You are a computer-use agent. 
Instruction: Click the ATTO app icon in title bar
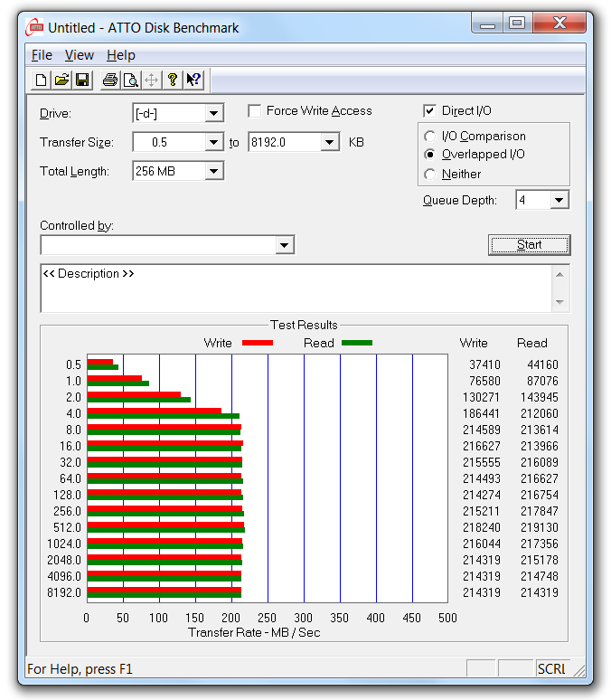point(36,27)
